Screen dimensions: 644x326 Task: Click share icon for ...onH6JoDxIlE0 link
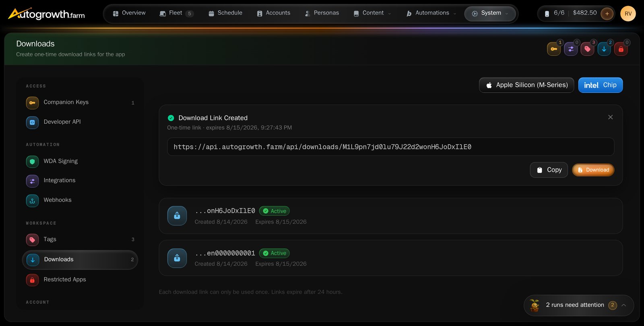177,216
